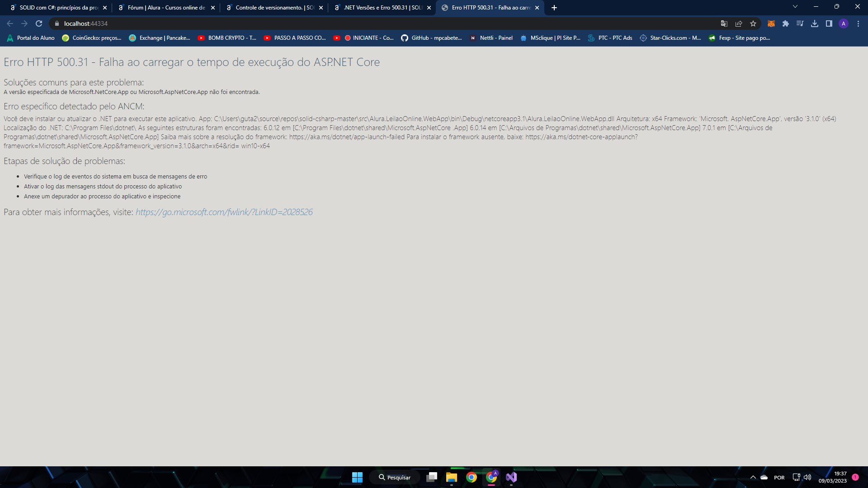This screenshot has width=868, height=488.
Task: Open Exchange PancakeSwap bookmark
Action: point(160,38)
